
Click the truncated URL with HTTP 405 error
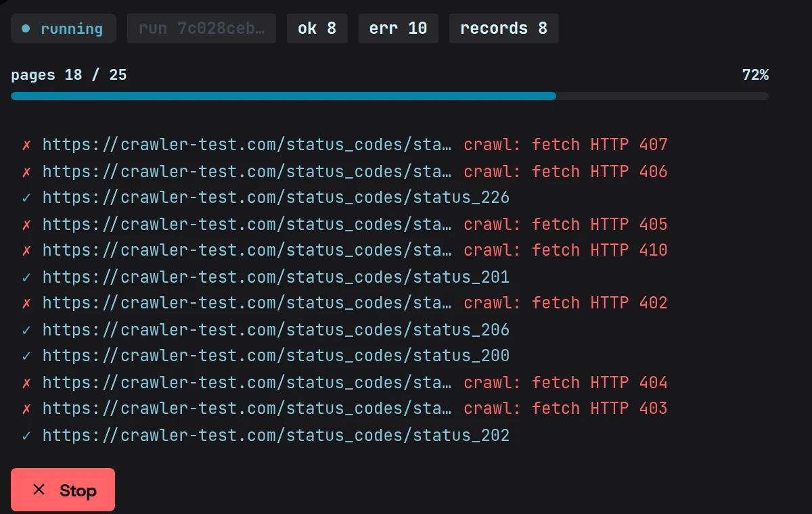247,224
